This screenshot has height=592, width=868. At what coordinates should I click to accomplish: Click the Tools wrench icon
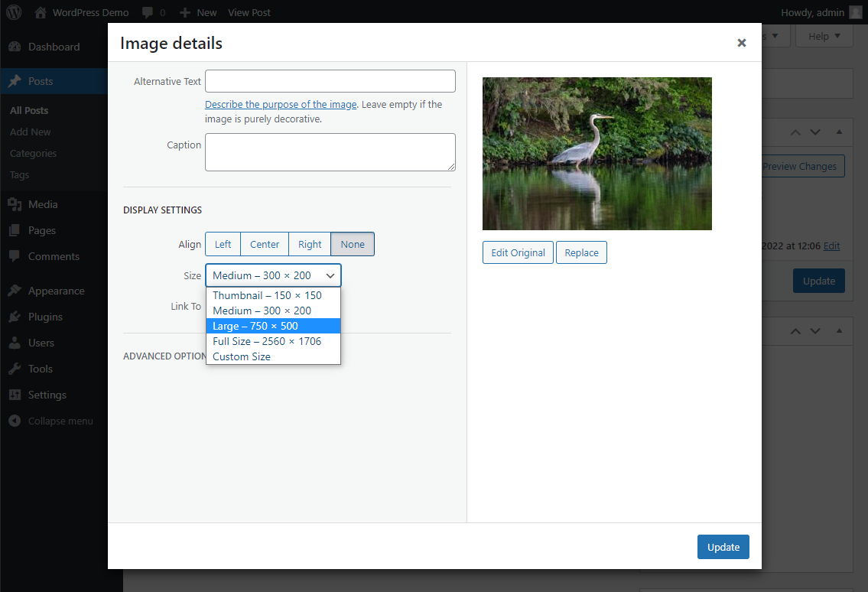pyautogui.click(x=15, y=369)
